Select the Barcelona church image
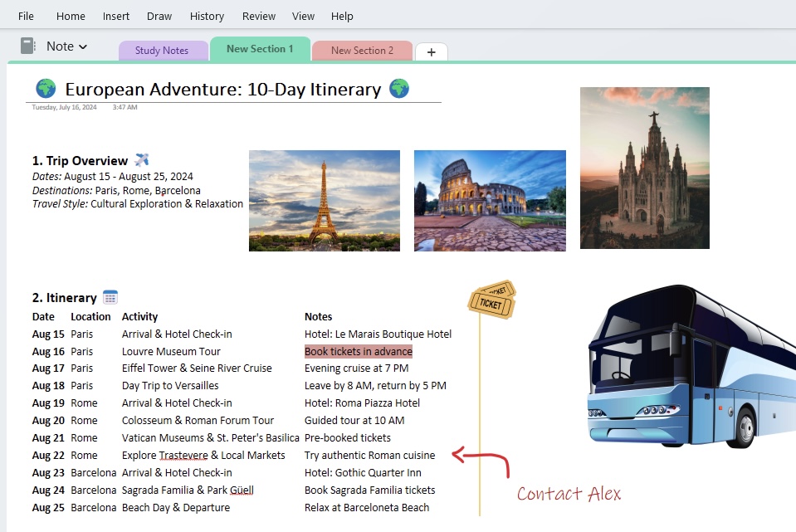This screenshot has width=796, height=532. (645, 168)
